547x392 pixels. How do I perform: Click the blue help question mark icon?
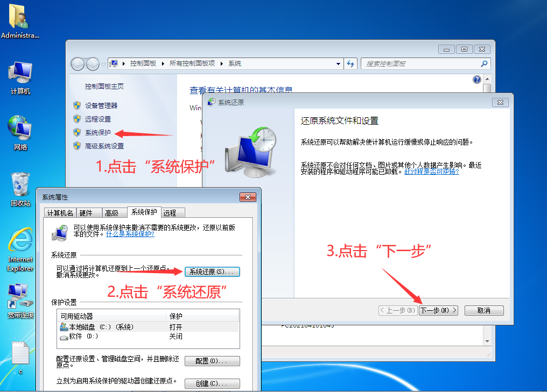click(x=476, y=80)
